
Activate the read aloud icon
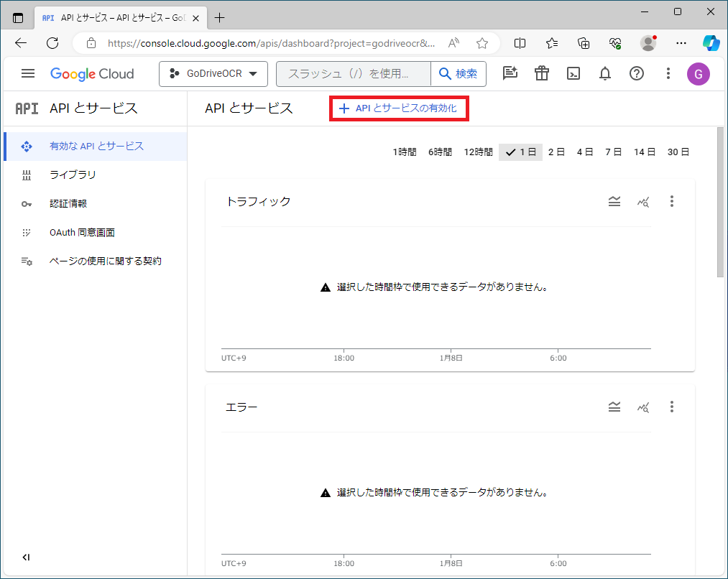[453, 43]
